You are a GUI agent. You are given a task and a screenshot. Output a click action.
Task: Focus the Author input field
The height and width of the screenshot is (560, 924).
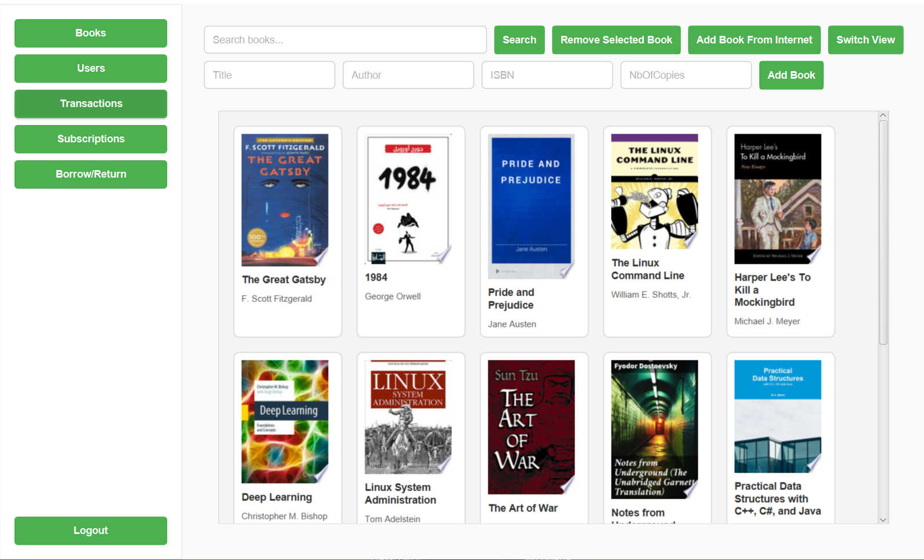[408, 75]
